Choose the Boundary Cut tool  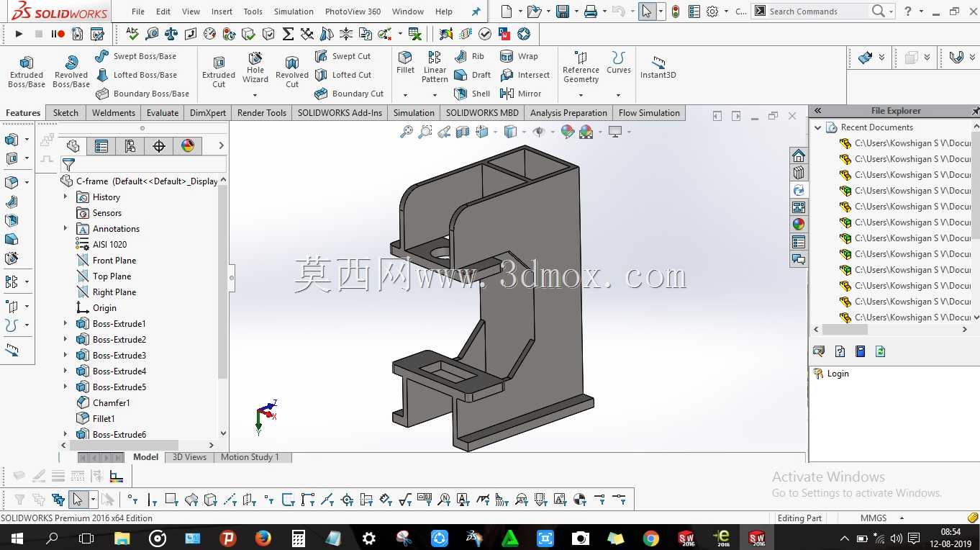pos(349,94)
